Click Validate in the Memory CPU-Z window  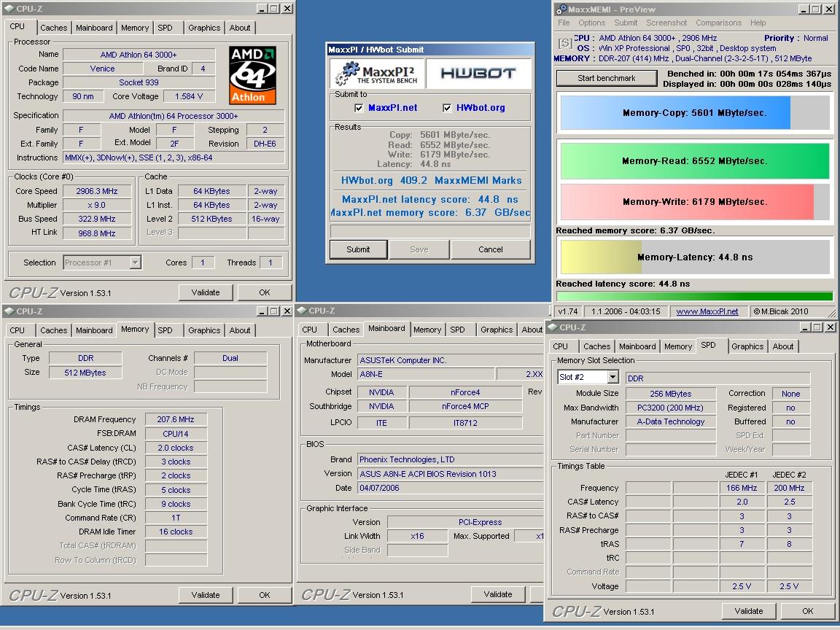tap(206, 595)
